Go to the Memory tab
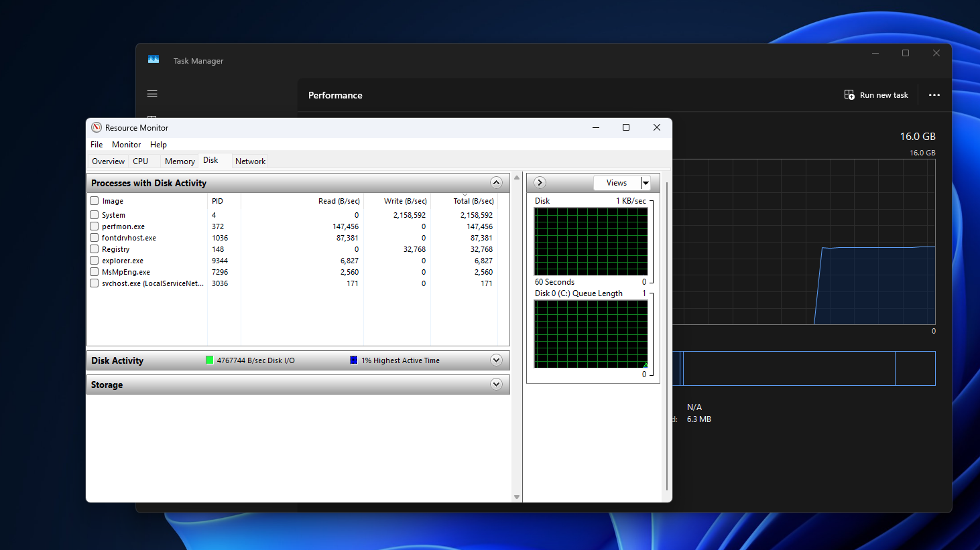Viewport: 980px width, 550px height. (180, 161)
